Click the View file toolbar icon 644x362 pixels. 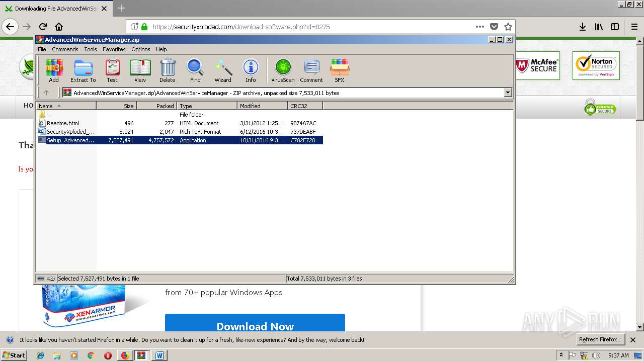[140, 70]
